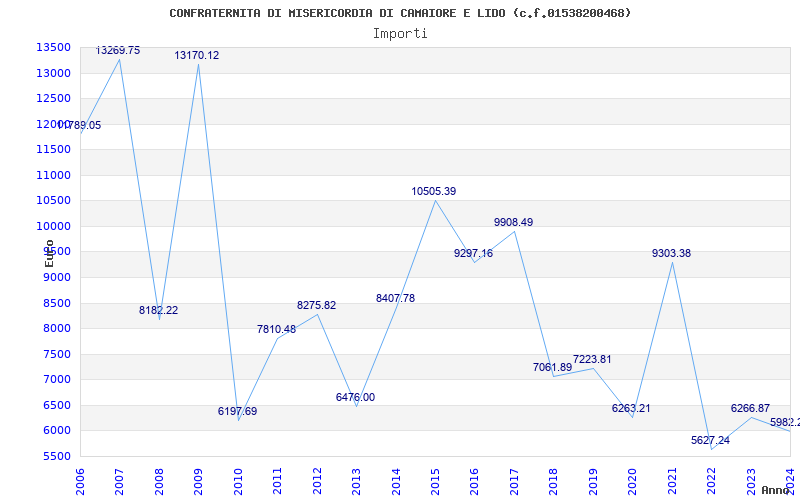Select the 10505.39 peak label
The image size is (800, 500).
(434, 191)
